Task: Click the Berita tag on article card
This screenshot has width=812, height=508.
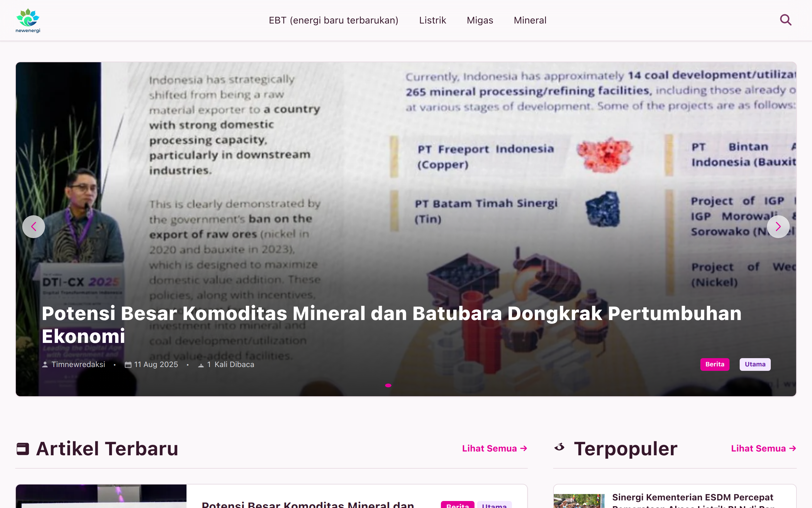Action: pos(457,505)
